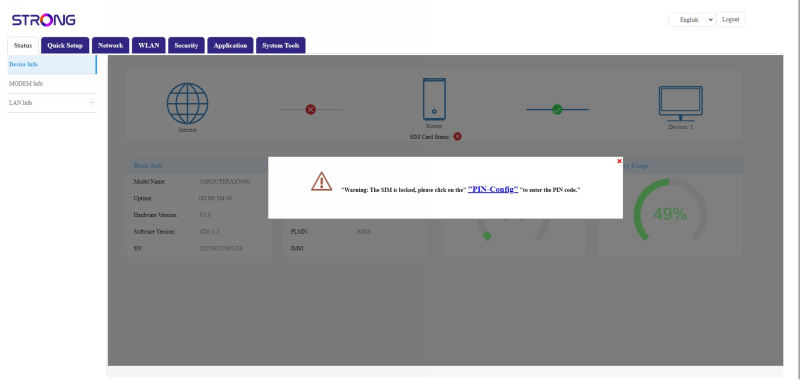This screenshot has width=800, height=380.
Task: Open the Network tab
Action: coord(110,45)
